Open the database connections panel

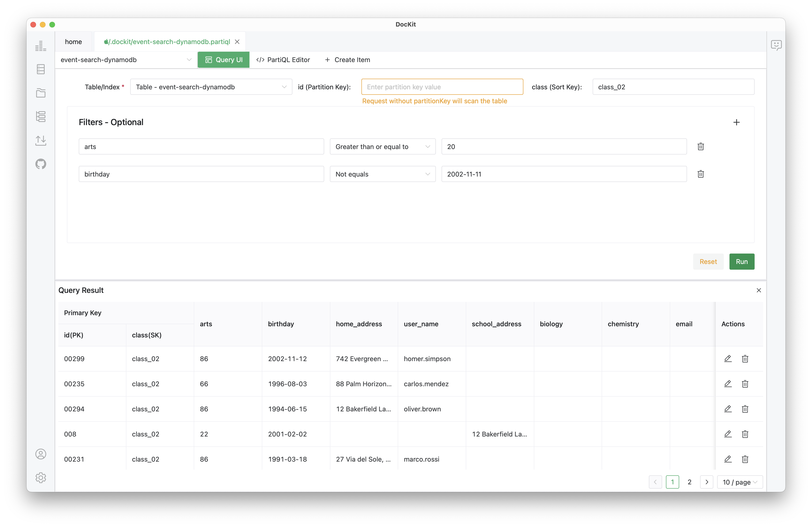pyautogui.click(x=41, y=69)
